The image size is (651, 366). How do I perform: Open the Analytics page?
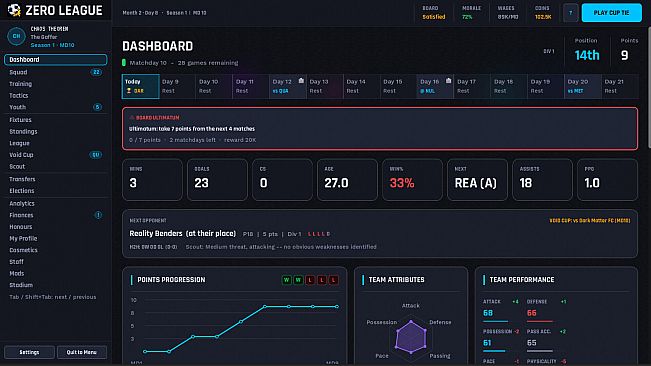pos(56,204)
